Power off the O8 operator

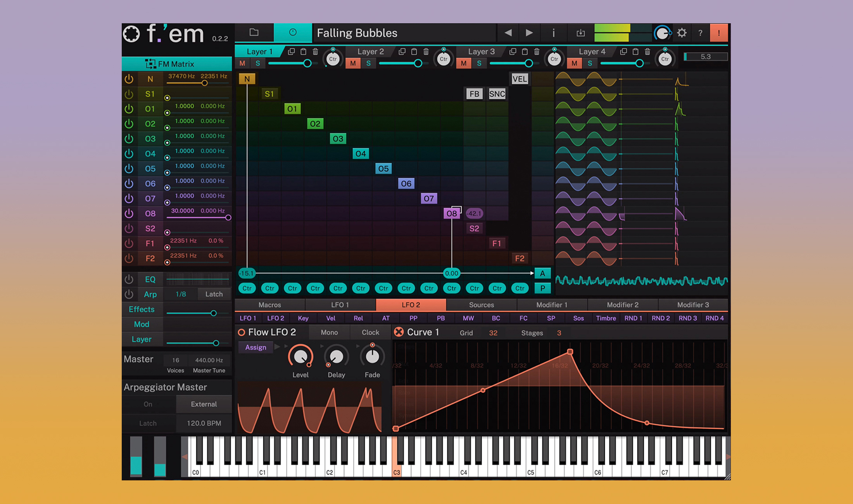[129, 213]
